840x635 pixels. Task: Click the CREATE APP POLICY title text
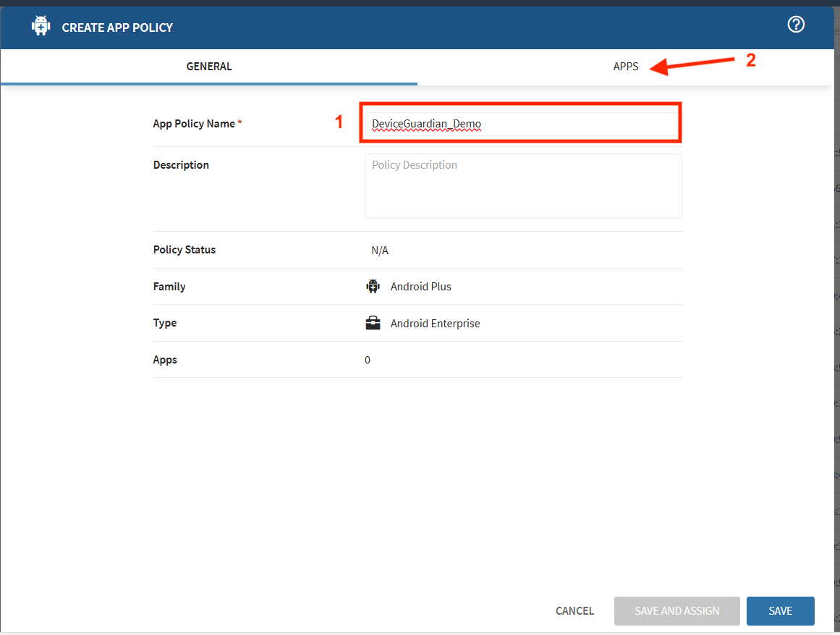(117, 28)
